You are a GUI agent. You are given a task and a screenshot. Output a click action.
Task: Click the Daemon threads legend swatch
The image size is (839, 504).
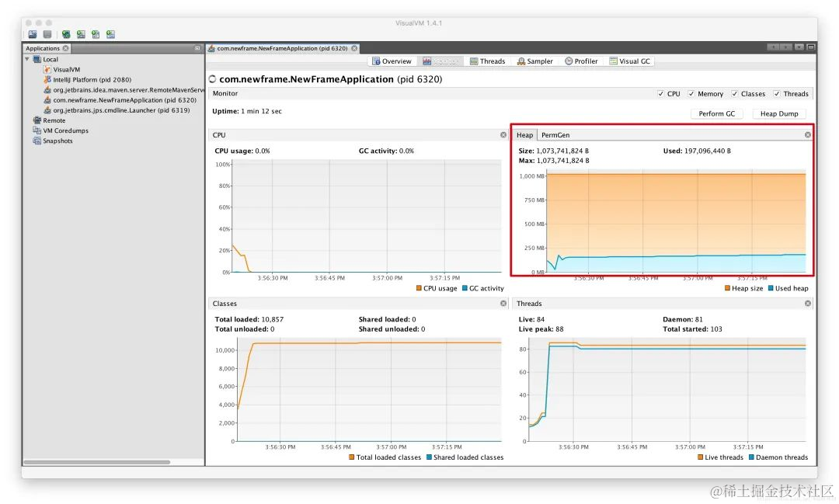(x=751, y=457)
